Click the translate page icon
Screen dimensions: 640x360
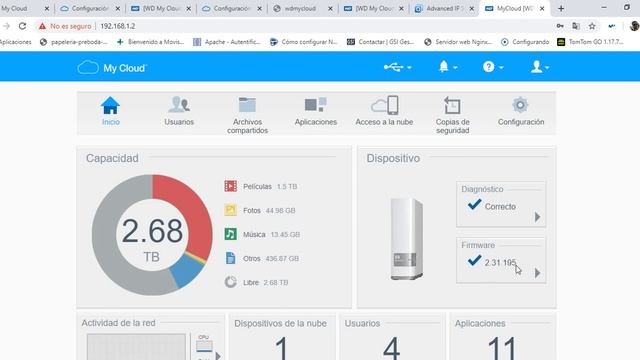(x=576, y=26)
